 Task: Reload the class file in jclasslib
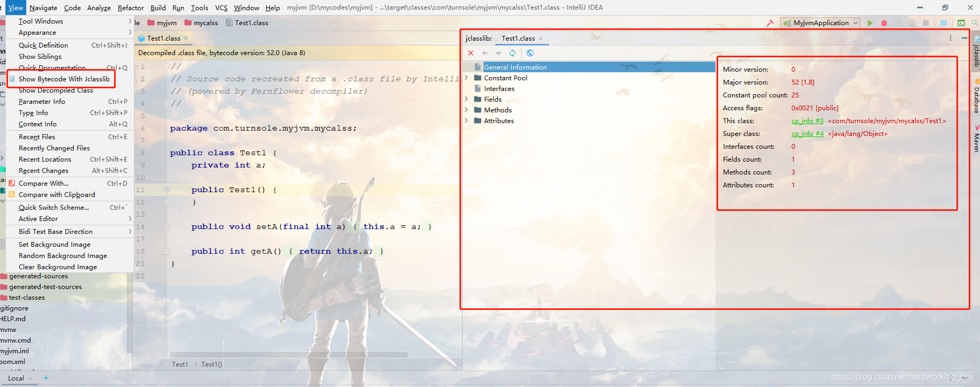512,53
